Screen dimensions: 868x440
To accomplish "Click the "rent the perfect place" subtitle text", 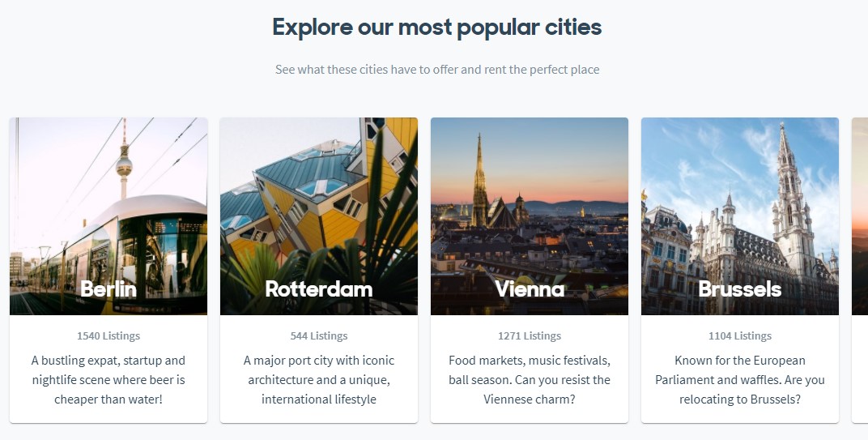I will (x=437, y=70).
